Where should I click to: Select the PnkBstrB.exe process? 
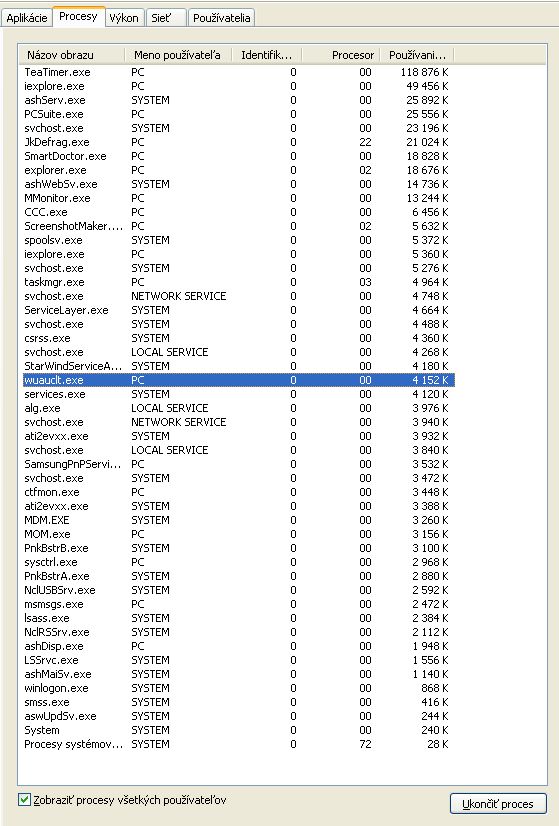(239, 548)
